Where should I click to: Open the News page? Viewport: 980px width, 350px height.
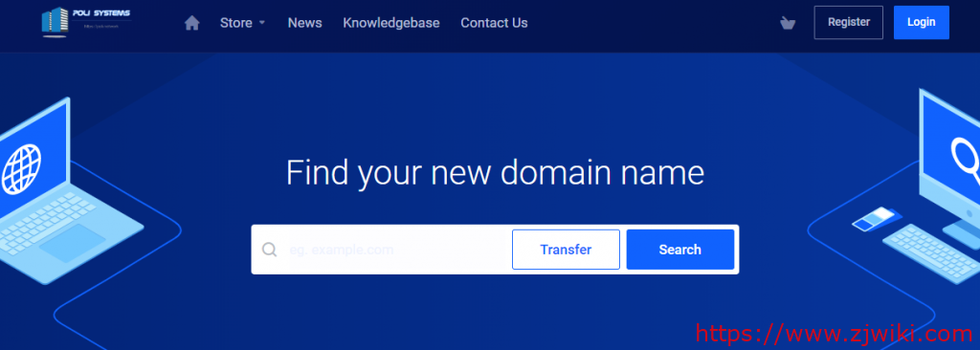point(305,23)
